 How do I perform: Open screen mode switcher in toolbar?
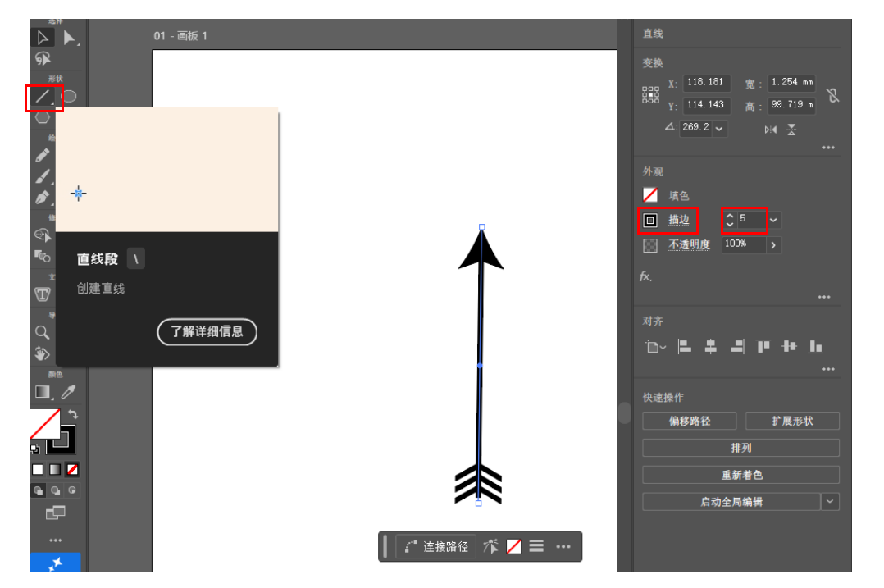(x=55, y=513)
